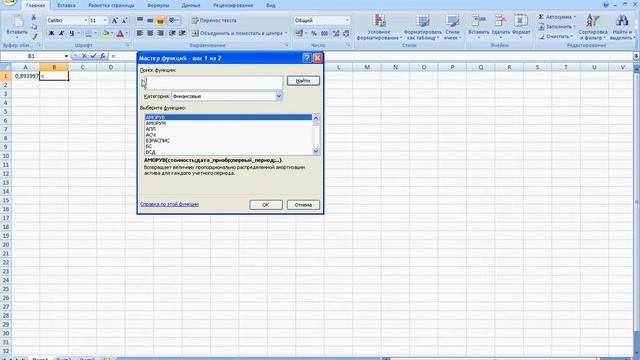
Task: Click the Автосумма sigma icon
Action: point(541,17)
